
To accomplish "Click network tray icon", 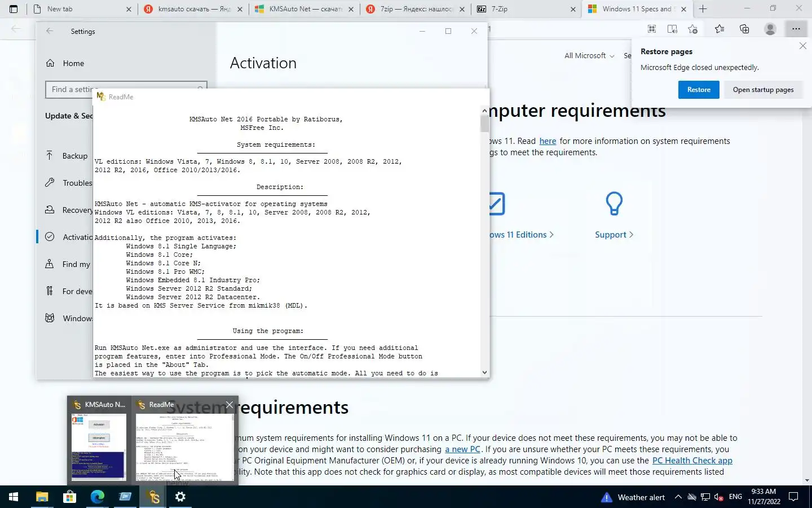I will tap(705, 497).
